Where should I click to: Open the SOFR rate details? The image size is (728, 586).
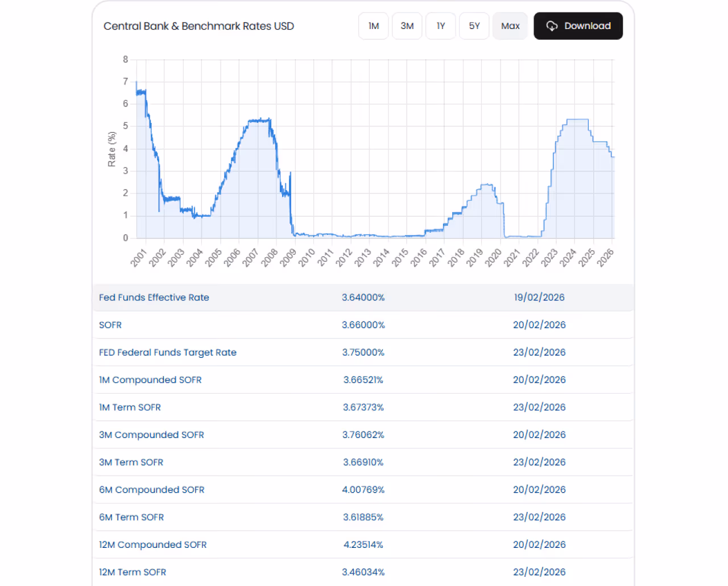click(x=110, y=325)
